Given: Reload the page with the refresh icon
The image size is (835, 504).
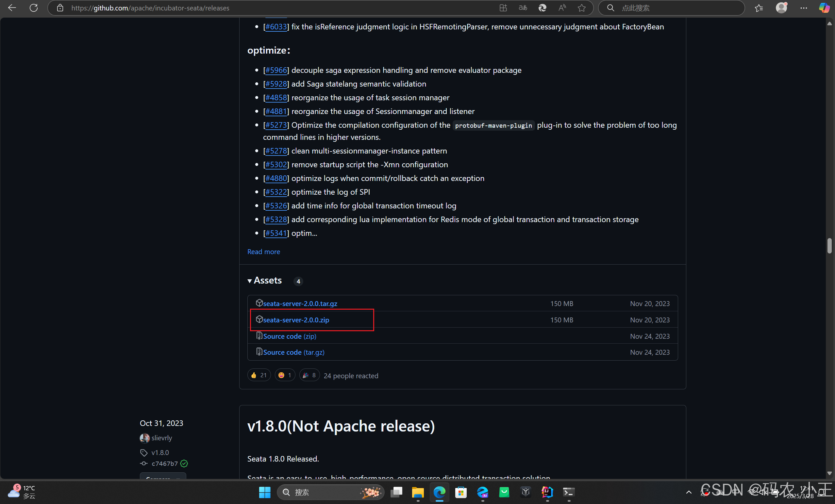Looking at the screenshot, I should (x=34, y=8).
